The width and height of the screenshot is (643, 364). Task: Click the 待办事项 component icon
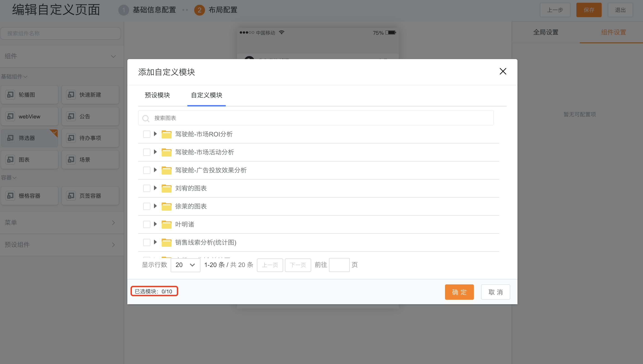(x=71, y=138)
